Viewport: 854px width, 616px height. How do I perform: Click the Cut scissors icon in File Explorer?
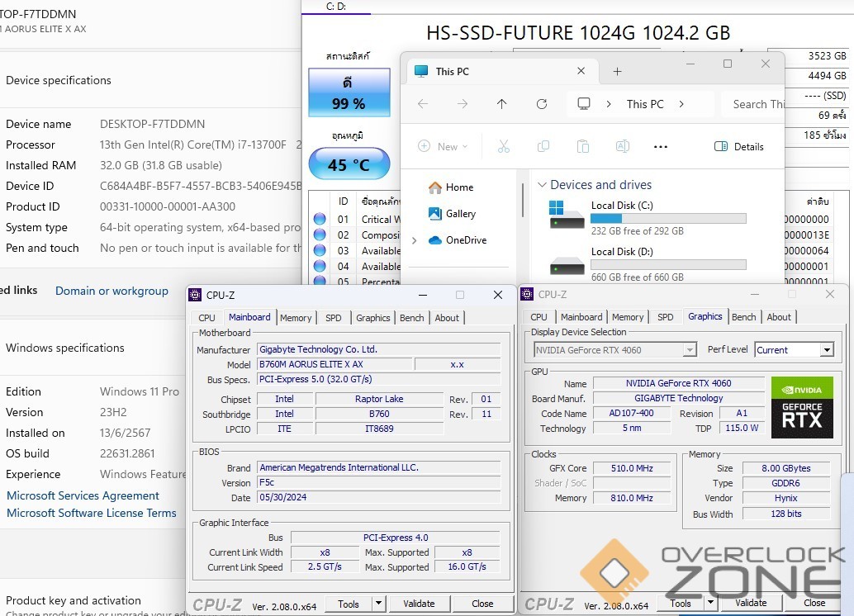click(x=503, y=146)
